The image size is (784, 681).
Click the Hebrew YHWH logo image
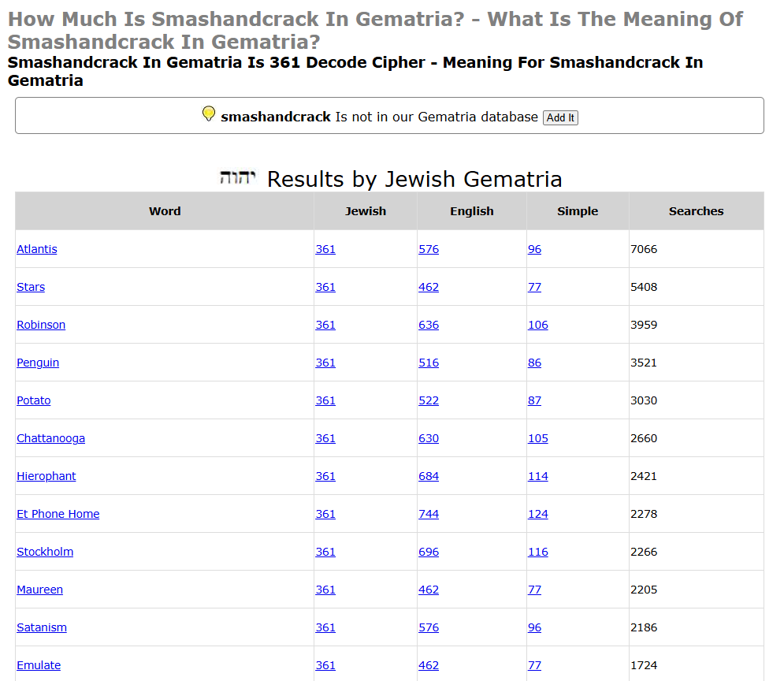[237, 177]
